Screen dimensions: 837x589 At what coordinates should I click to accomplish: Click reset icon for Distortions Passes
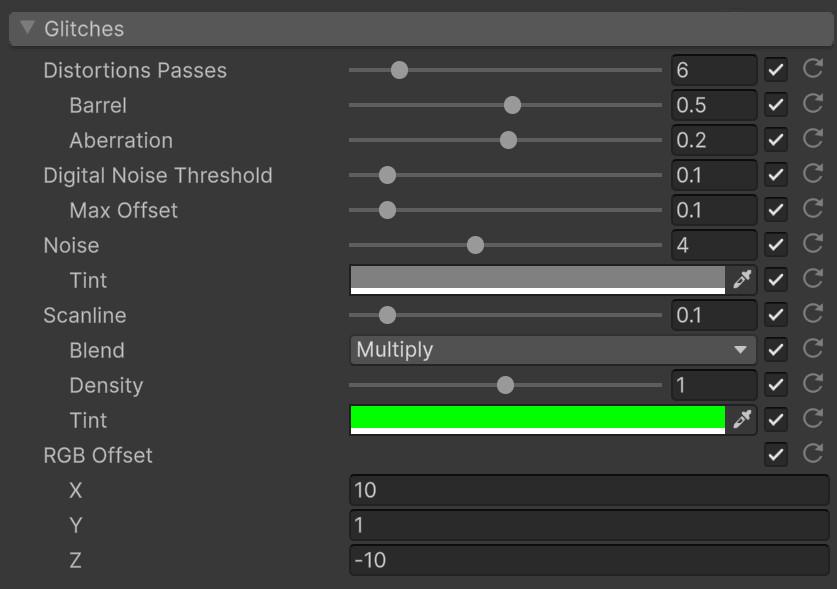pyautogui.click(x=813, y=70)
